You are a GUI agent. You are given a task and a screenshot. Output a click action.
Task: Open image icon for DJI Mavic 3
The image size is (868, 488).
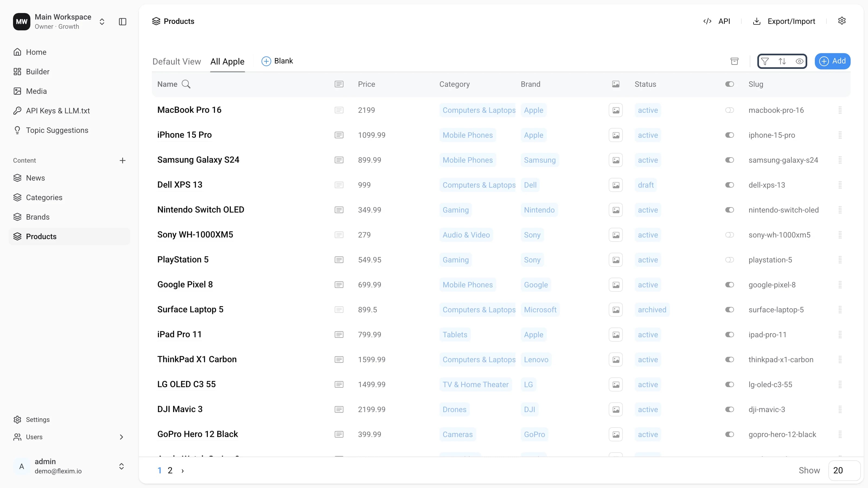tap(616, 409)
